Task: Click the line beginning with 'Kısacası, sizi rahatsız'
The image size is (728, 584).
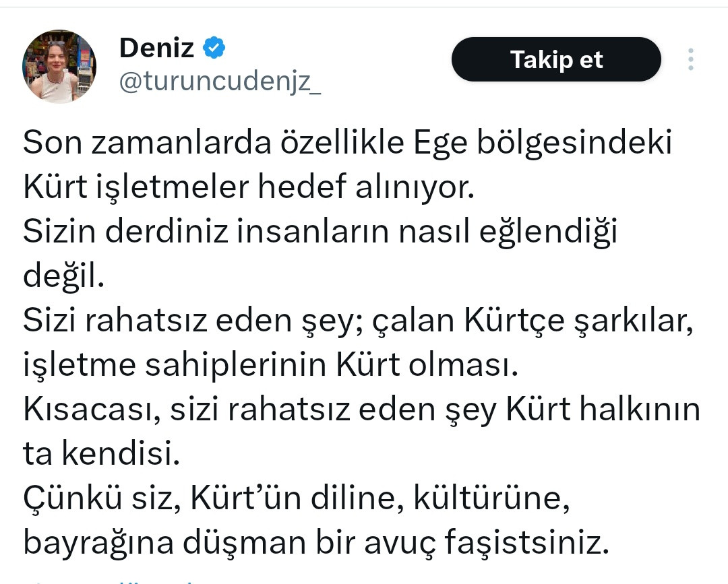Action: coord(362,410)
